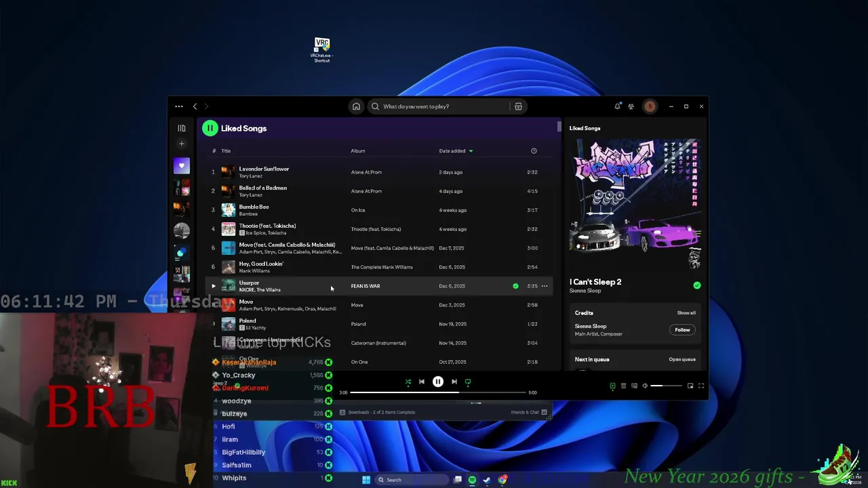
Task: Toggle the Now Playing view panel
Action: [612, 386]
